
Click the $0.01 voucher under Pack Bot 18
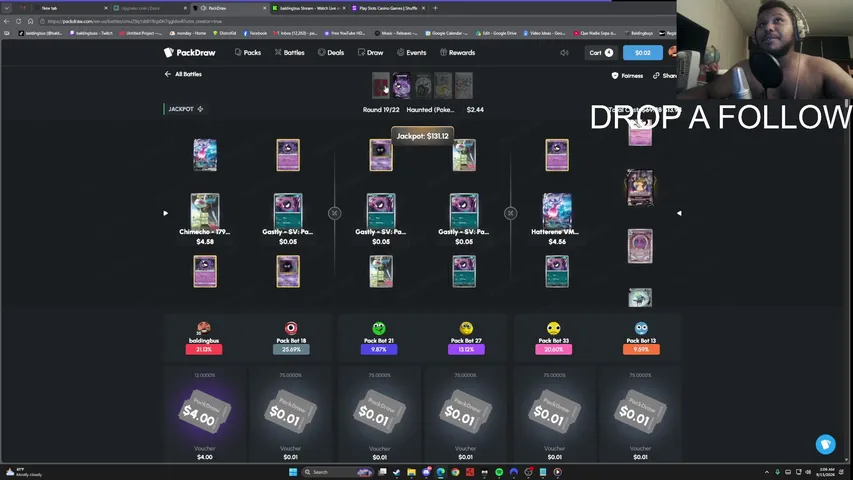pos(290,412)
